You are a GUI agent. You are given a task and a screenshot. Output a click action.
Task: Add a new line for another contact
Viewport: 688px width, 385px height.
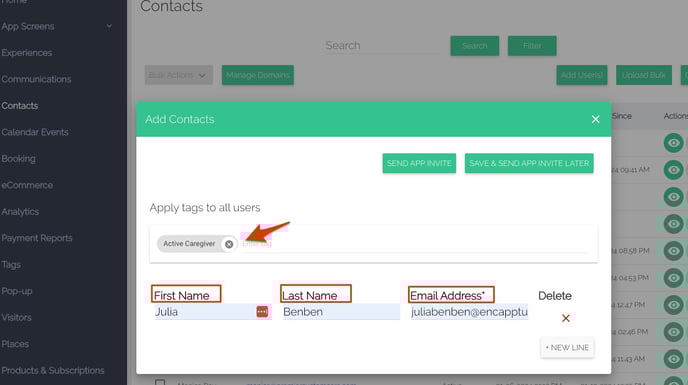pyautogui.click(x=567, y=348)
